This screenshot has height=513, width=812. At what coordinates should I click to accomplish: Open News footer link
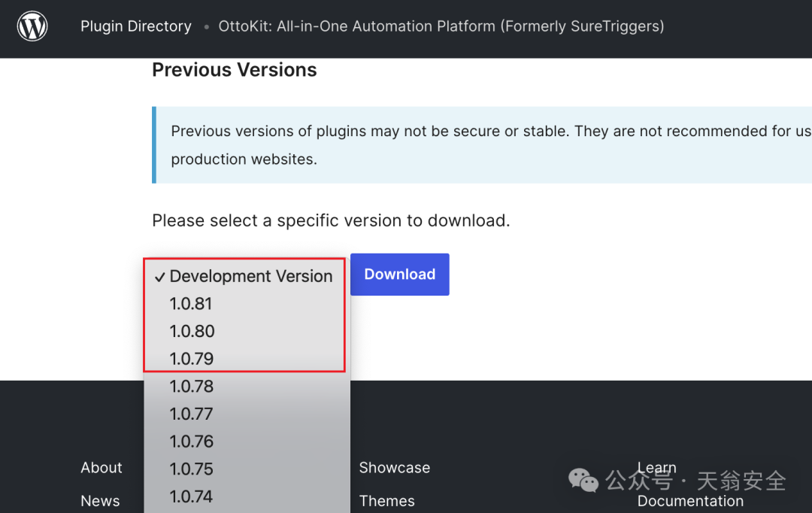(x=100, y=500)
